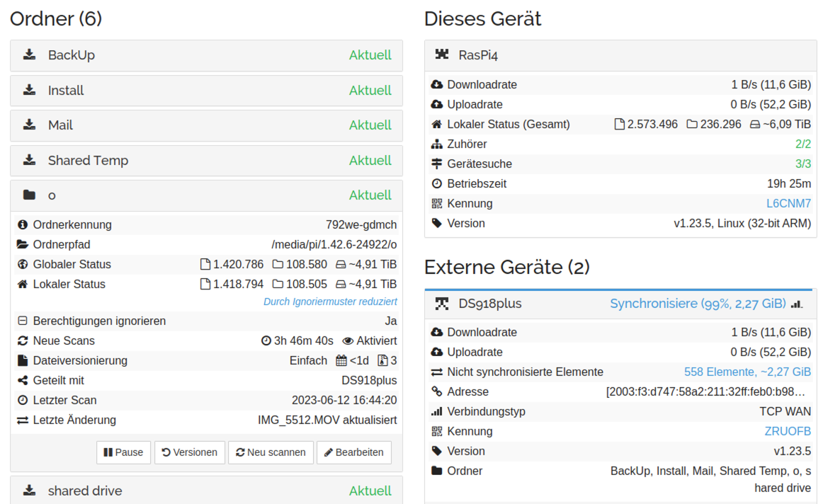Viewport: 823px width, 504px height.
Task: Click the Gerätesuche signpost icon
Action: pos(437,164)
